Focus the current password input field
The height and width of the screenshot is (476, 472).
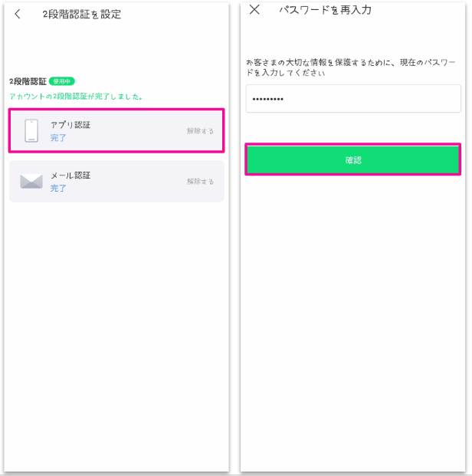pos(352,100)
